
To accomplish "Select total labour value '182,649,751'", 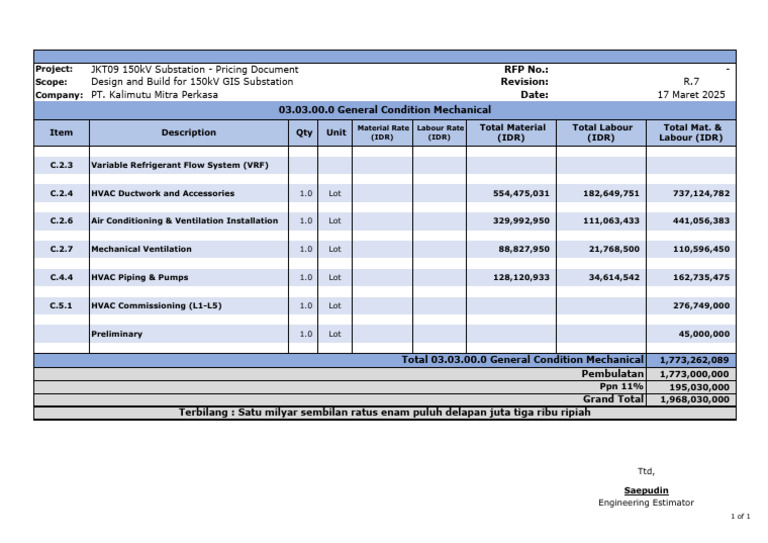I will (x=611, y=193).
